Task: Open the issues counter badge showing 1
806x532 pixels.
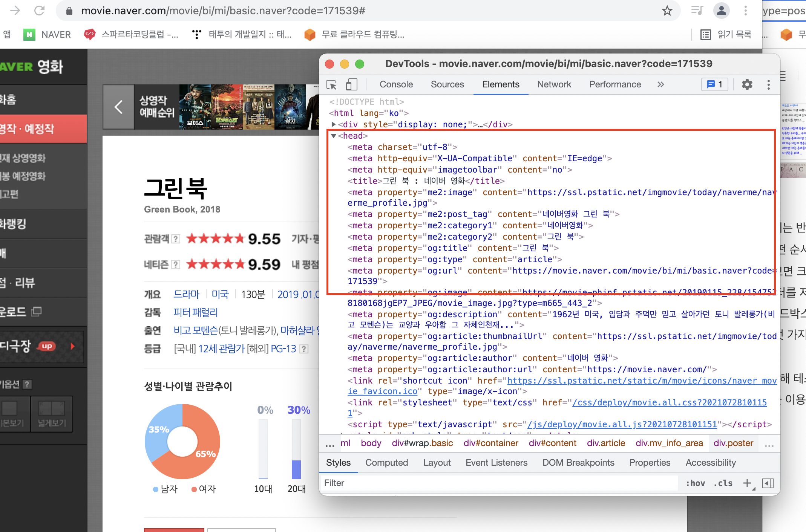Action: point(715,84)
